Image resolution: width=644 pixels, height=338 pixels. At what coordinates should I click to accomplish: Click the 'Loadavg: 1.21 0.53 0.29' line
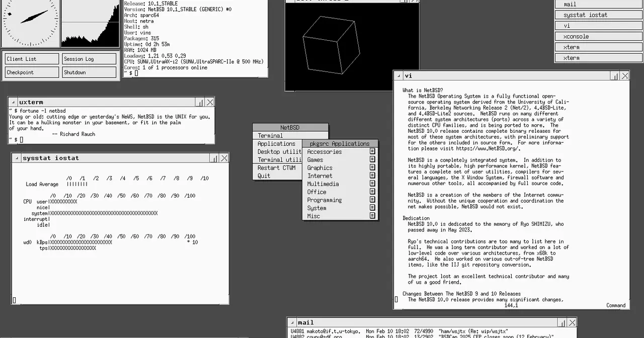(155, 56)
